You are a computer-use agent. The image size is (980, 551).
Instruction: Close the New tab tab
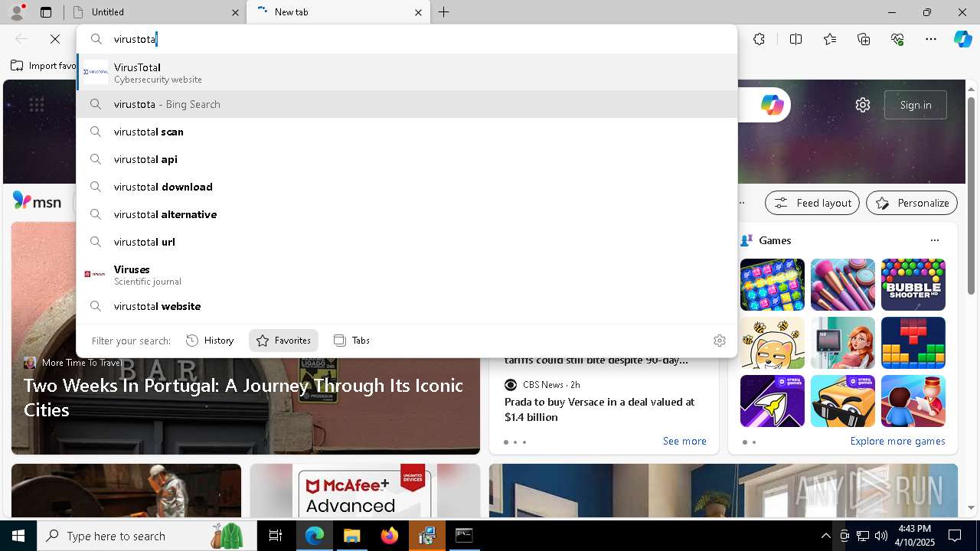click(418, 12)
